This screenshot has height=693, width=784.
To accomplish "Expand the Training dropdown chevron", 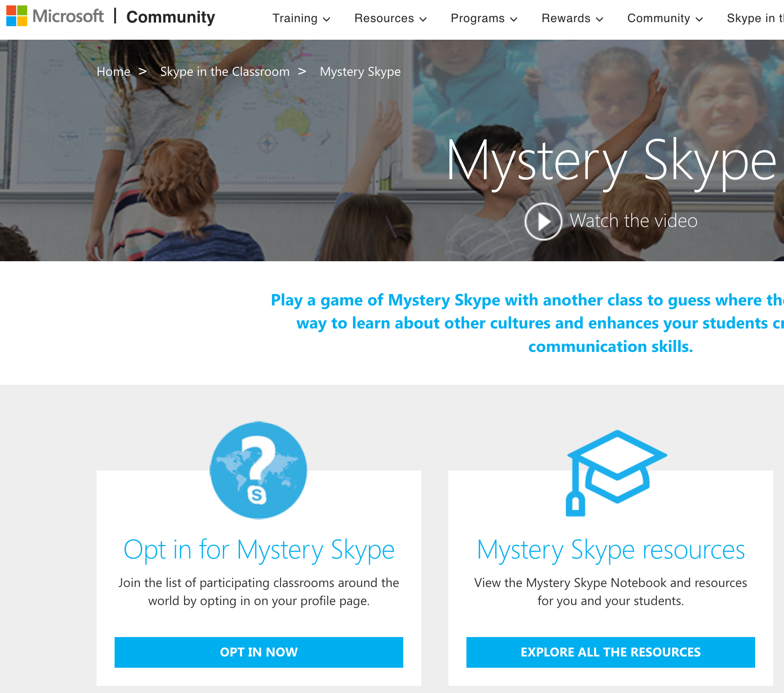I will pos(327,19).
